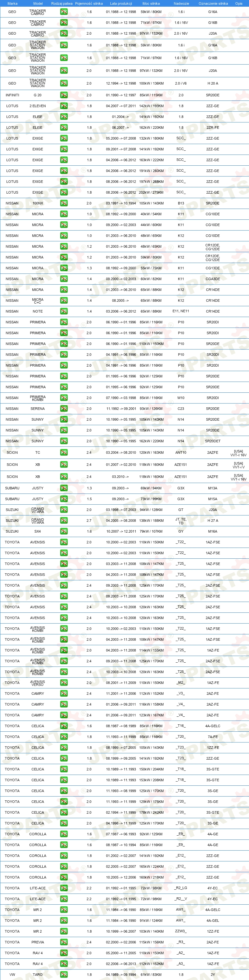249x980 pixels.
Task: Click the '04.1989 -> 09.1994' production years cell
Action: tap(121, 974)
